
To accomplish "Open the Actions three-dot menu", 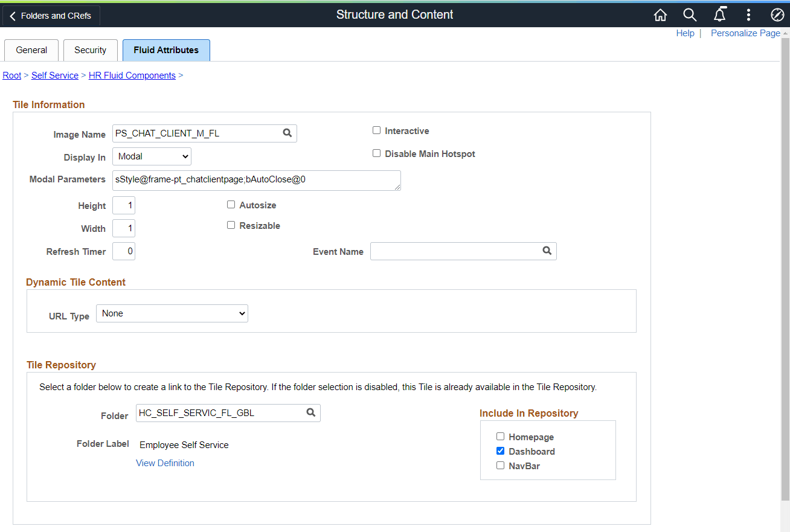I will click(748, 14).
